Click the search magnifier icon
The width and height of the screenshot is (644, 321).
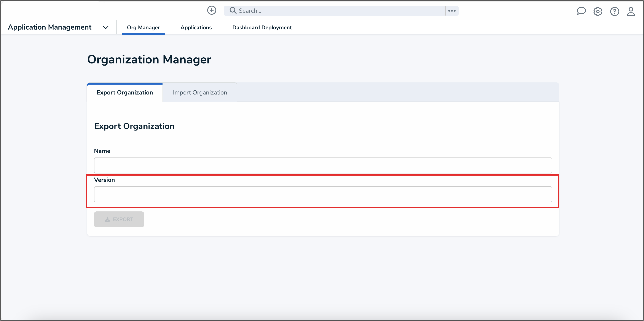pos(233,11)
